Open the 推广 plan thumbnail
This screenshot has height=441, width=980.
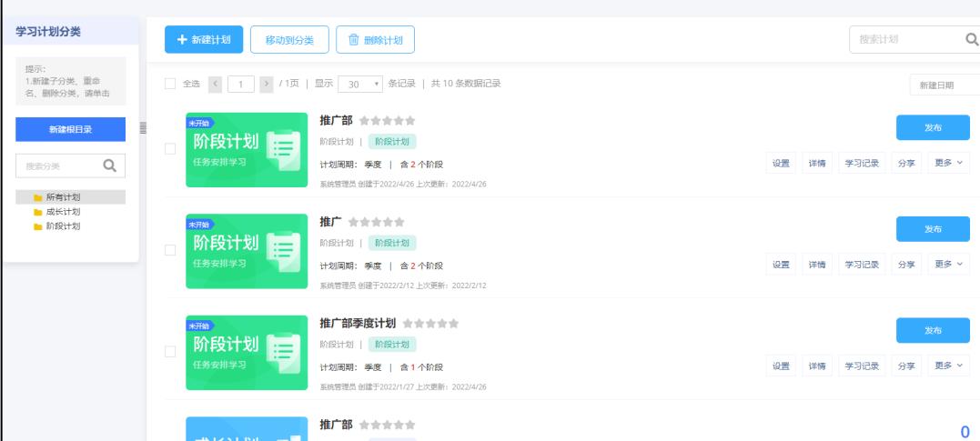247,251
